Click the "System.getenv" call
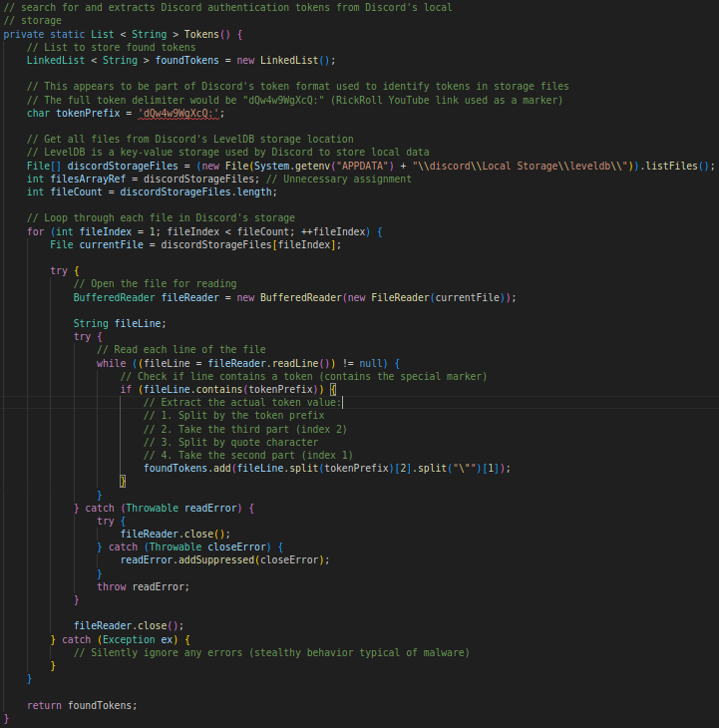The height and width of the screenshot is (728, 719). pos(292,167)
